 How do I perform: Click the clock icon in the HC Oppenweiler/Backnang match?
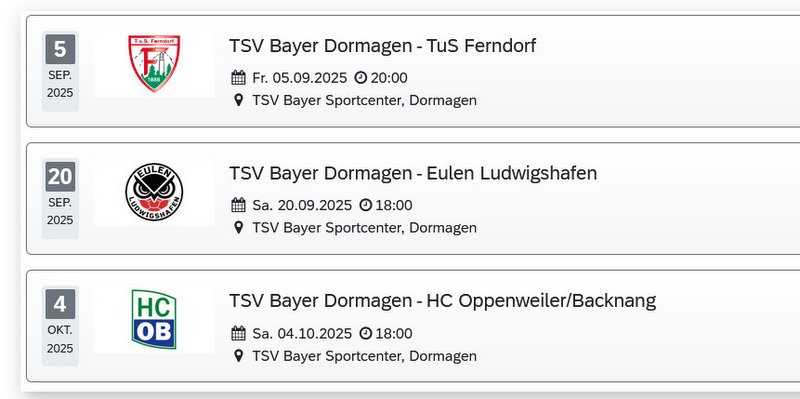pyautogui.click(x=366, y=333)
